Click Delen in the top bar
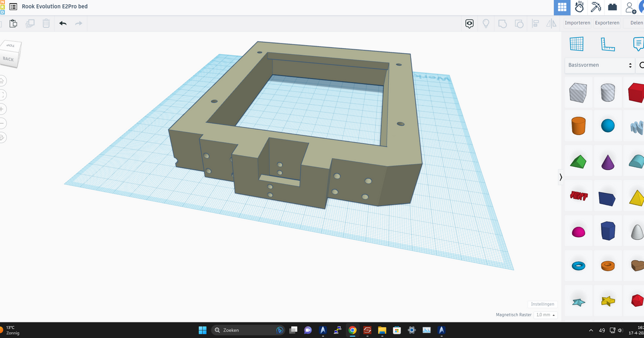Image resolution: width=644 pixels, height=338 pixels. point(636,23)
